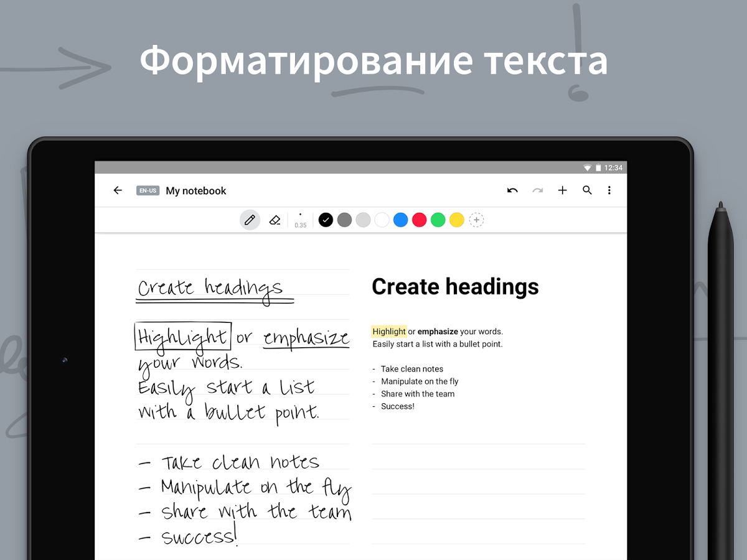The image size is (747, 560).
Task: Choose the yellow color swatch
Action: pyautogui.click(x=456, y=220)
